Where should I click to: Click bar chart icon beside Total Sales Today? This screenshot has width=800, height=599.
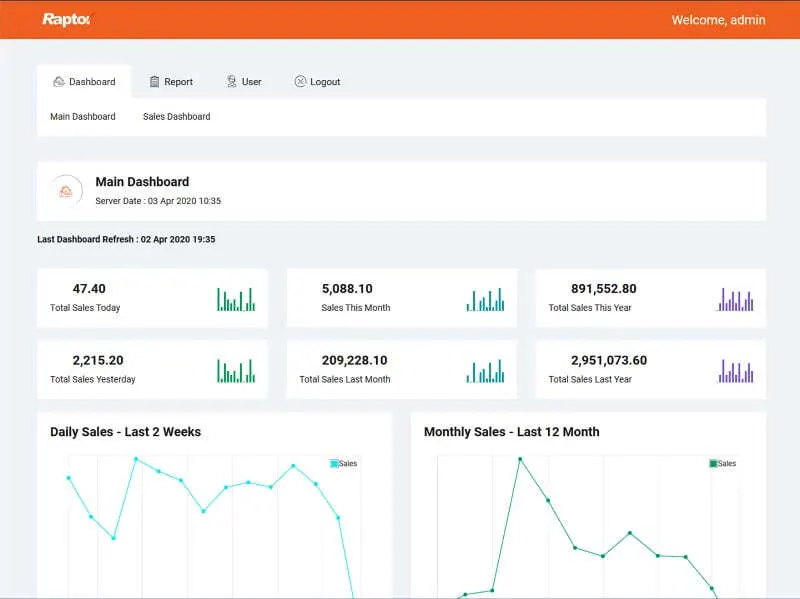(x=236, y=298)
